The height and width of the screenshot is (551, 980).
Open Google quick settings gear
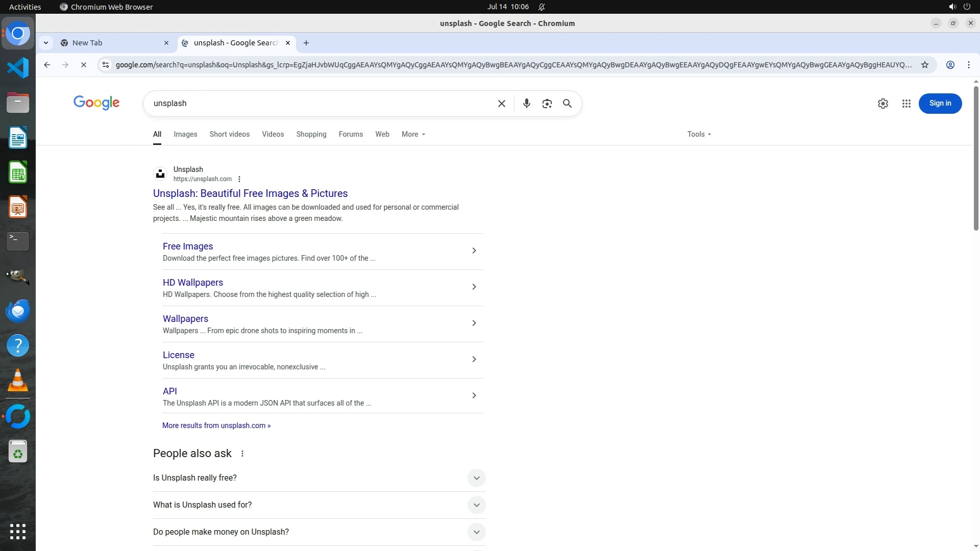pyautogui.click(x=883, y=104)
